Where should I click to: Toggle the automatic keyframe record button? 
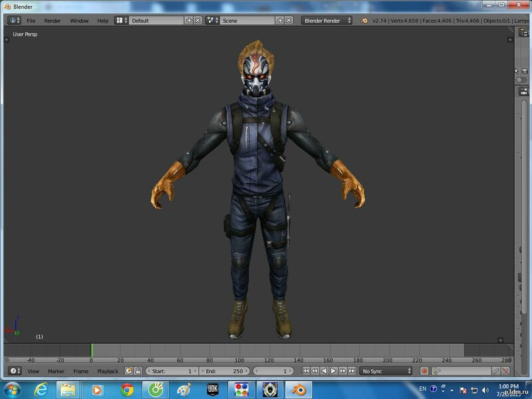pos(424,371)
